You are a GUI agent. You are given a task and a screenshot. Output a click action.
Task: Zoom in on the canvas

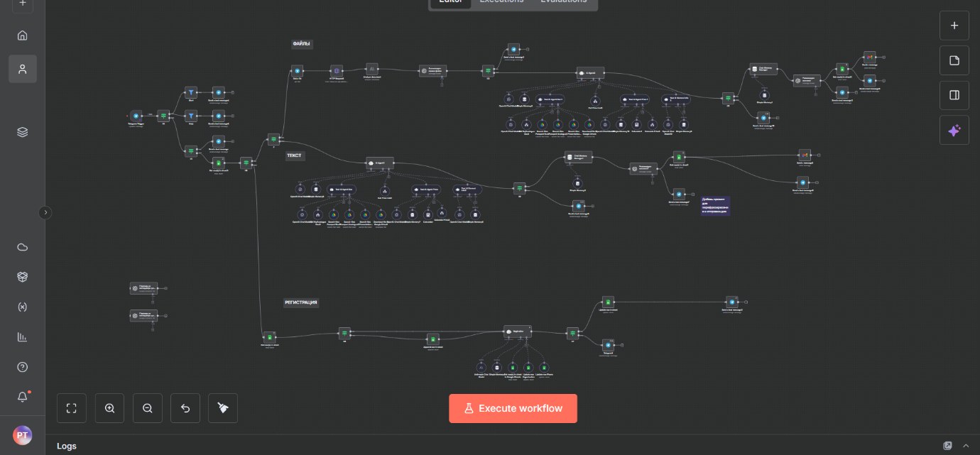pos(109,408)
